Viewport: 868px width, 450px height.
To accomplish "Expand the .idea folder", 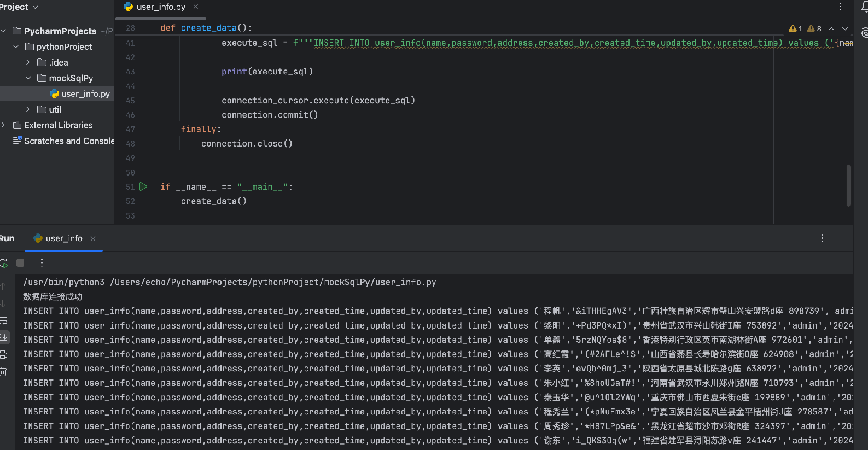I will [x=28, y=62].
